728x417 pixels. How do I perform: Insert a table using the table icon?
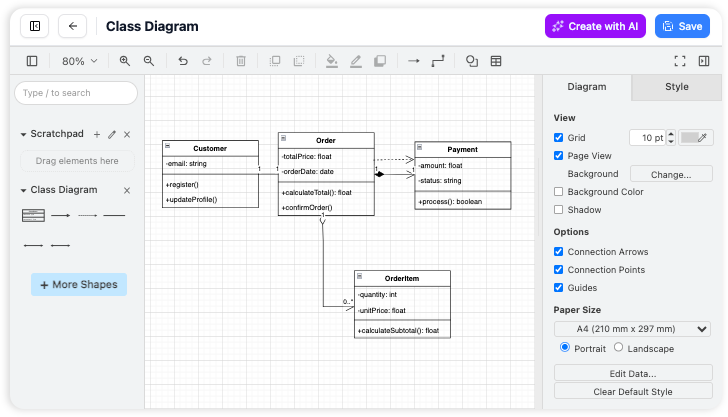coord(496,61)
